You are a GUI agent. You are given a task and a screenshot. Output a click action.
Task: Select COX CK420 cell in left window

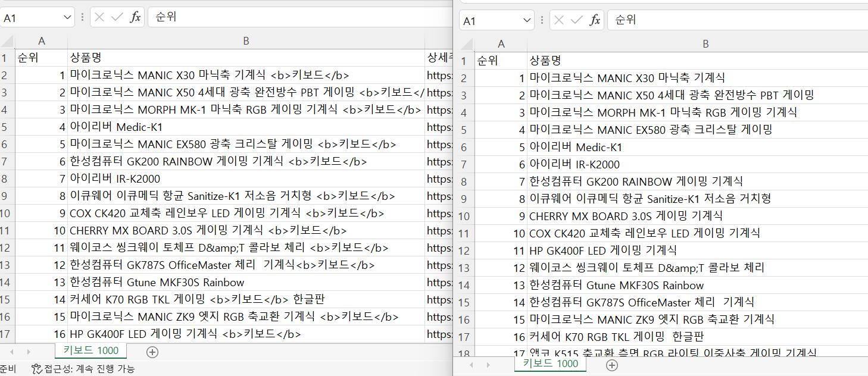click(x=246, y=214)
